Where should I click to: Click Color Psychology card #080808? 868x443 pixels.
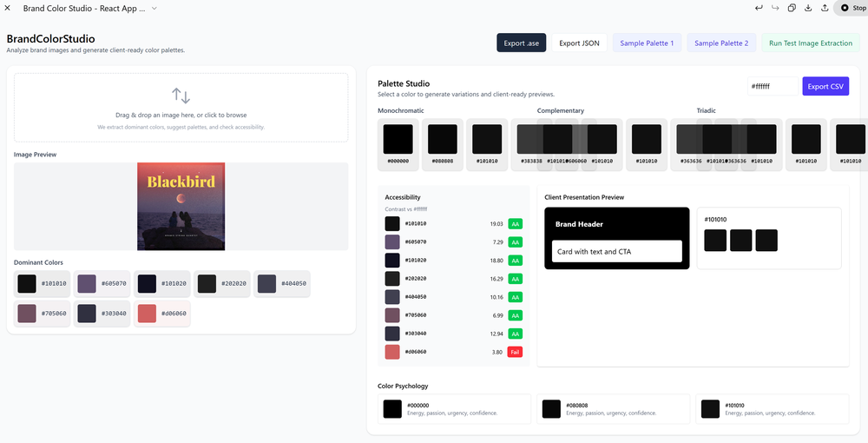[x=614, y=408]
